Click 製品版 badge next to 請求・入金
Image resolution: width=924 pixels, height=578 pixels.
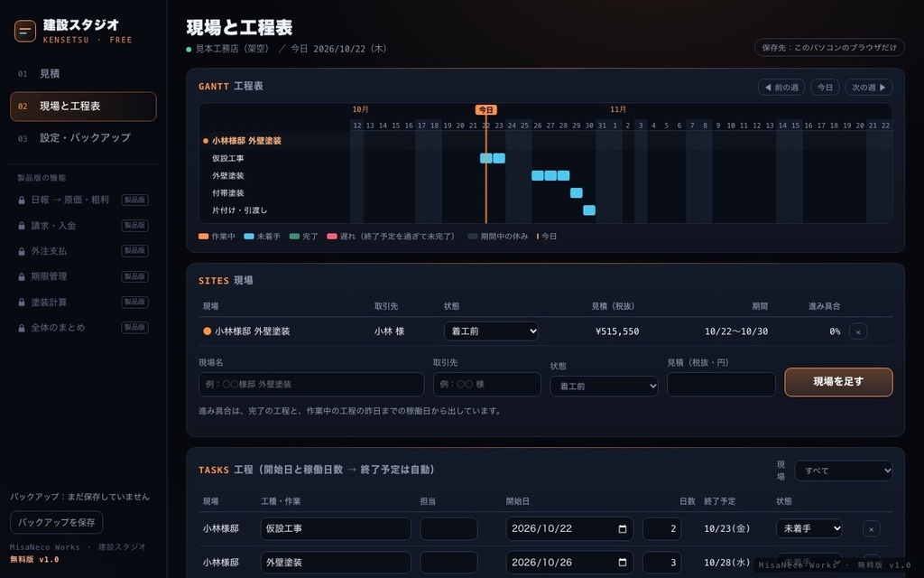tap(135, 226)
